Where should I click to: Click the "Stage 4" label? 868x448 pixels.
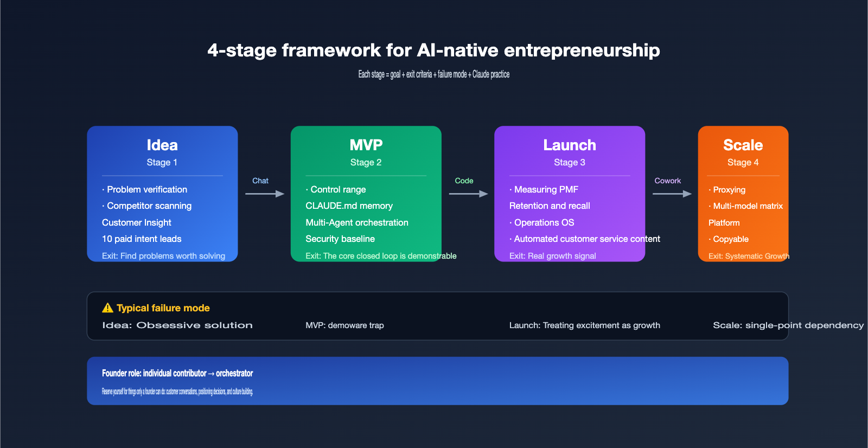click(x=743, y=162)
